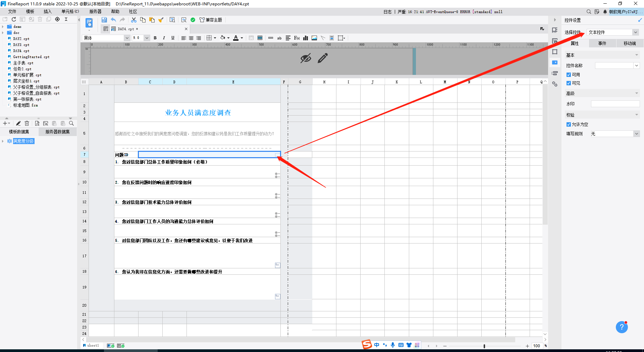
Task: Copy the selected cell
Action: [143, 20]
